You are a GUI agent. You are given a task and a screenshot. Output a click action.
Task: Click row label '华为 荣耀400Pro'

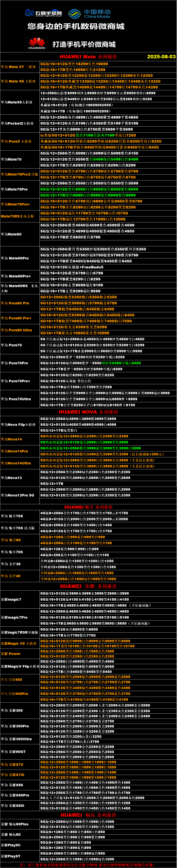click(14, 694)
